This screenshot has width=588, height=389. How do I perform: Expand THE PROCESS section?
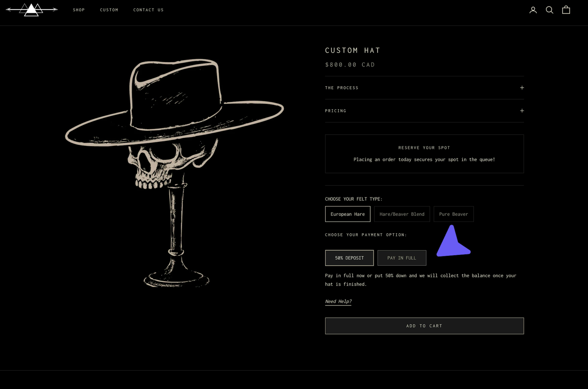pos(424,88)
